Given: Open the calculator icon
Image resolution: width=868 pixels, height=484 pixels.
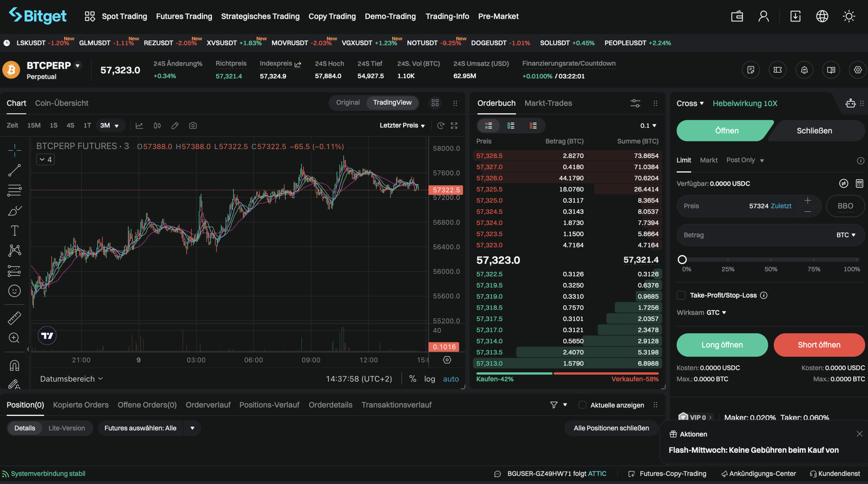Looking at the screenshot, I should click(x=860, y=183).
